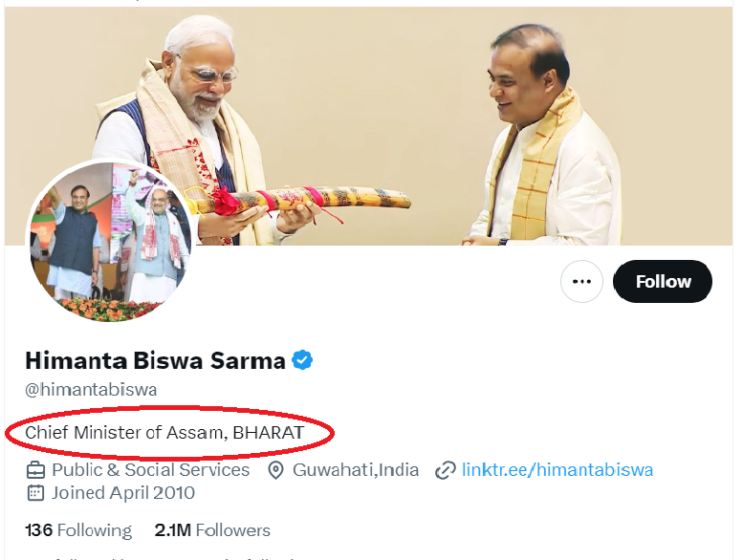View the 2.1M Followers list

(x=212, y=530)
